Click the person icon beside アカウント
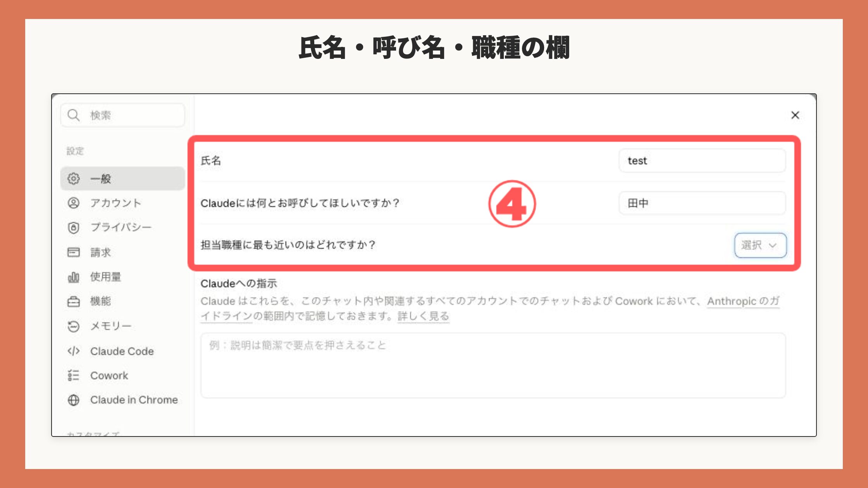The width and height of the screenshot is (868, 488). tap(74, 203)
